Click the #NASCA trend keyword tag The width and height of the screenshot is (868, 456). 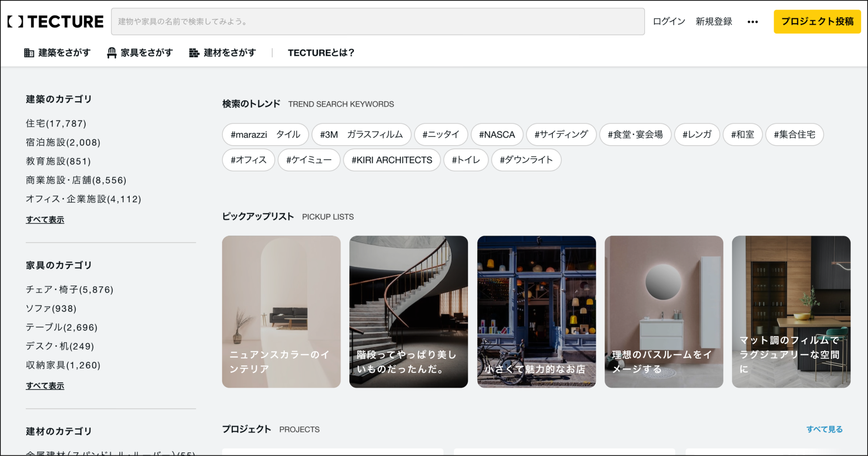pos(497,134)
